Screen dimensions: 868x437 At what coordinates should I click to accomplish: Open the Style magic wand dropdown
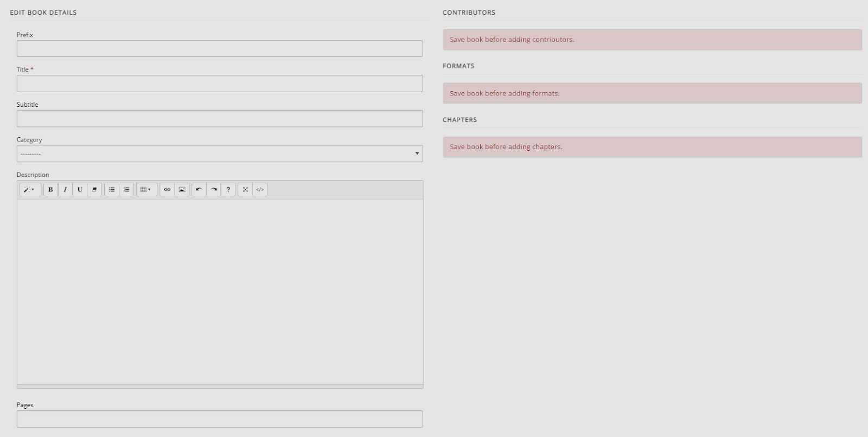pyautogui.click(x=30, y=189)
